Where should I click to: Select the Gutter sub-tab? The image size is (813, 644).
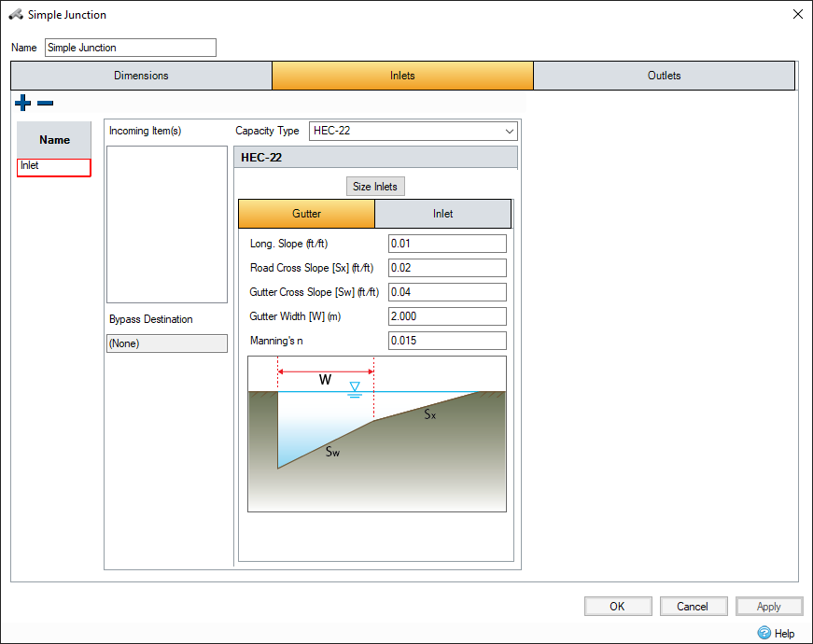306,214
